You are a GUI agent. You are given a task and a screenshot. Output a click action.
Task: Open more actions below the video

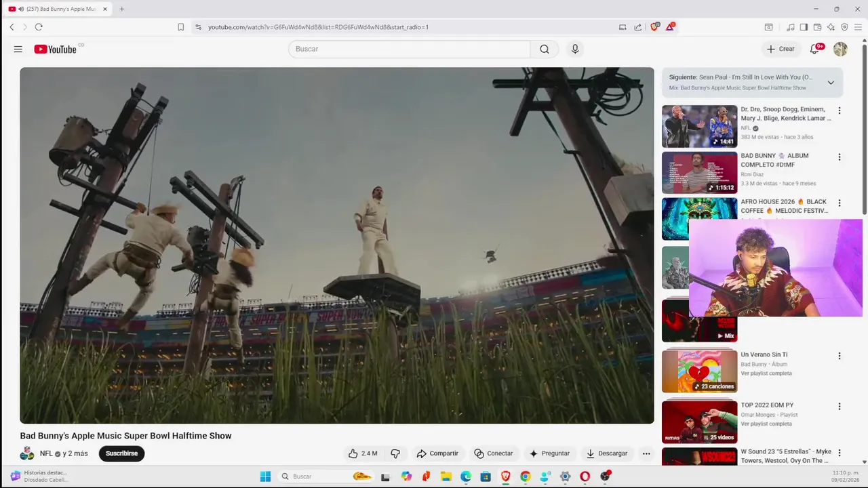tap(646, 453)
